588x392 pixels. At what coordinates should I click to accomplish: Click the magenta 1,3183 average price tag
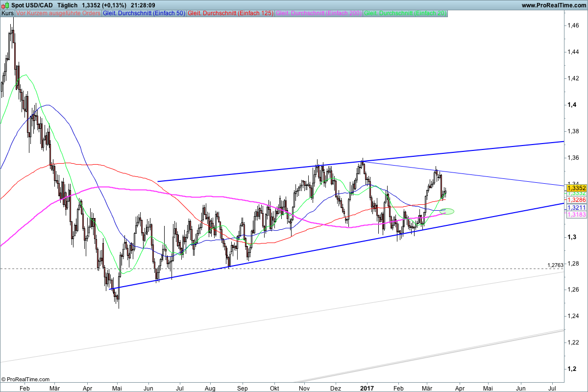[576, 215]
